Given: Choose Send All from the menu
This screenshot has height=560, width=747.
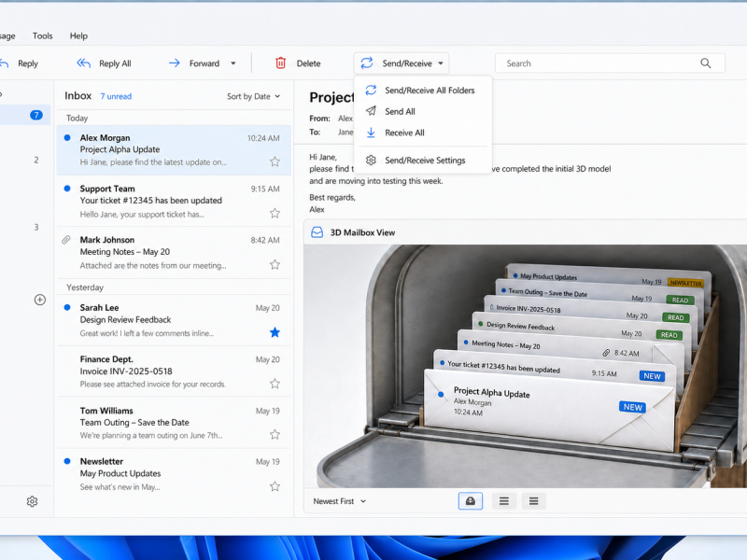Looking at the screenshot, I should tap(423, 111).
